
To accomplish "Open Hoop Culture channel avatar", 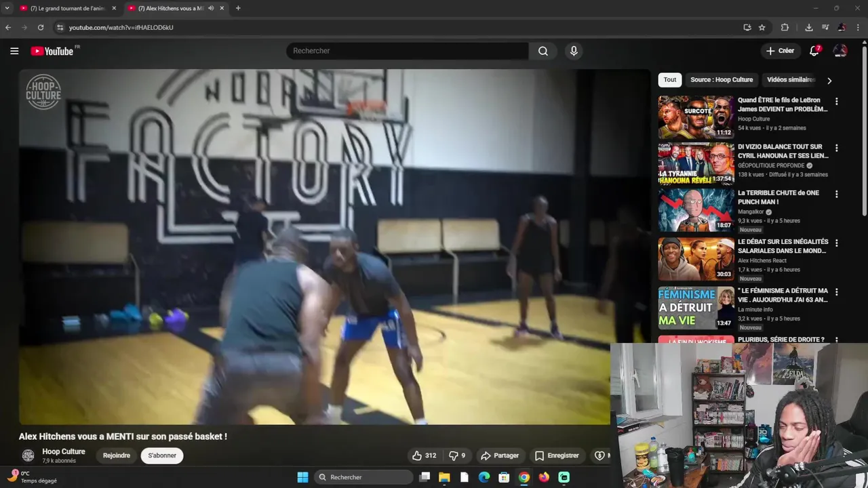I will pos(28,455).
